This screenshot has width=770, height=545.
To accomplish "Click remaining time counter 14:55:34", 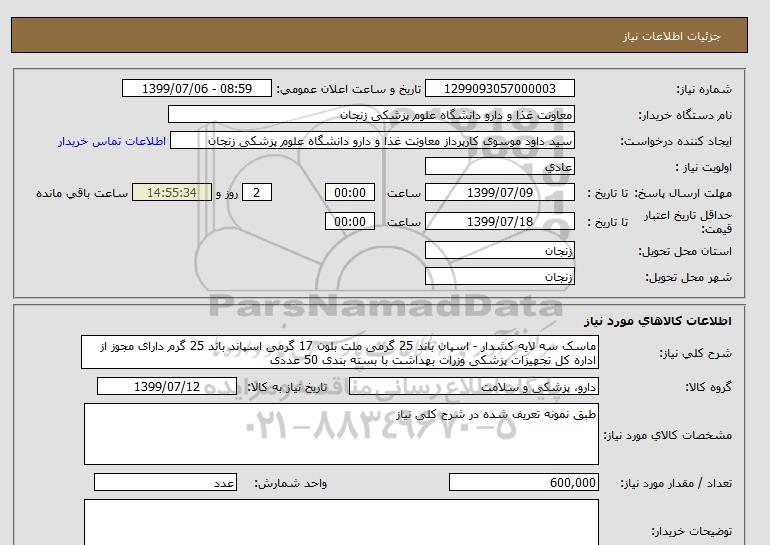I will [x=172, y=192].
